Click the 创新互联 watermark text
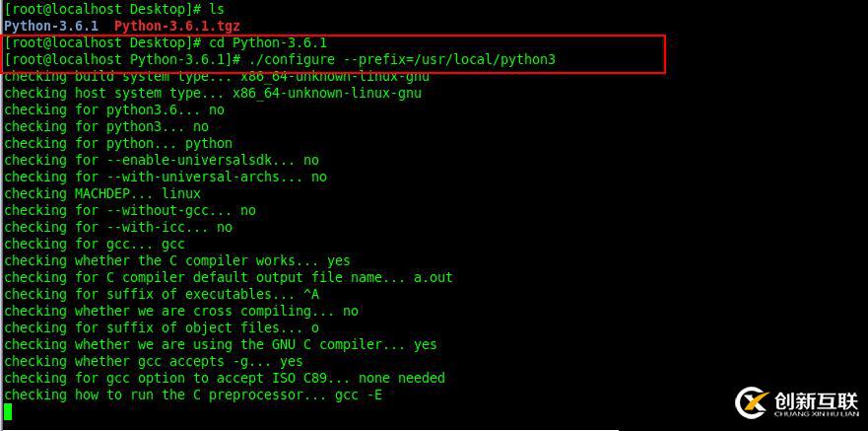Image resolution: width=868 pixels, height=431 pixels. (x=815, y=399)
